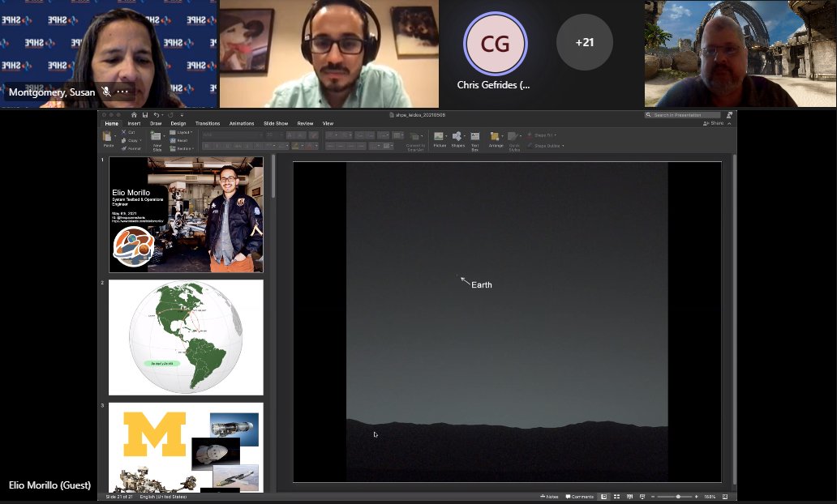The height and width of the screenshot is (504, 837).
Task: Open the Home ribbon tab
Action: point(112,123)
